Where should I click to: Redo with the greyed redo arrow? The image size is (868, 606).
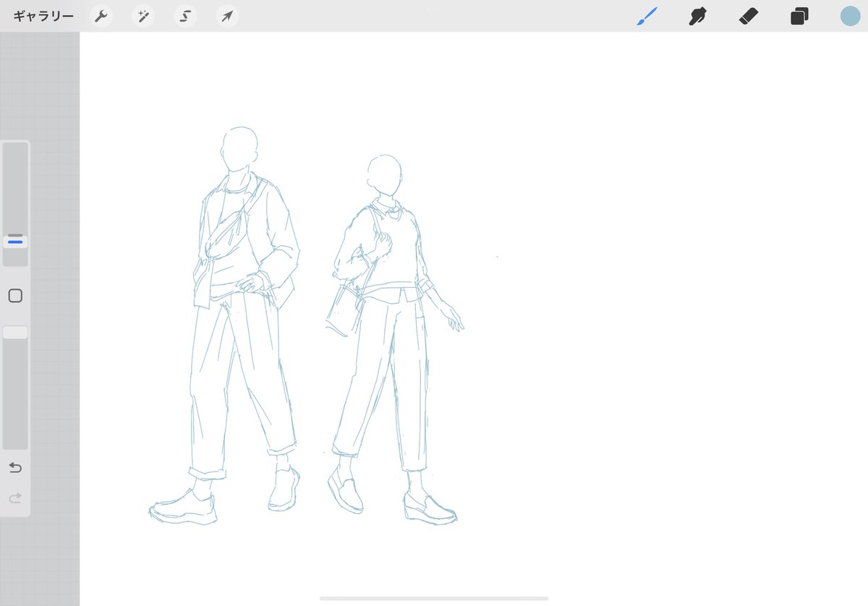coord(15,498)
